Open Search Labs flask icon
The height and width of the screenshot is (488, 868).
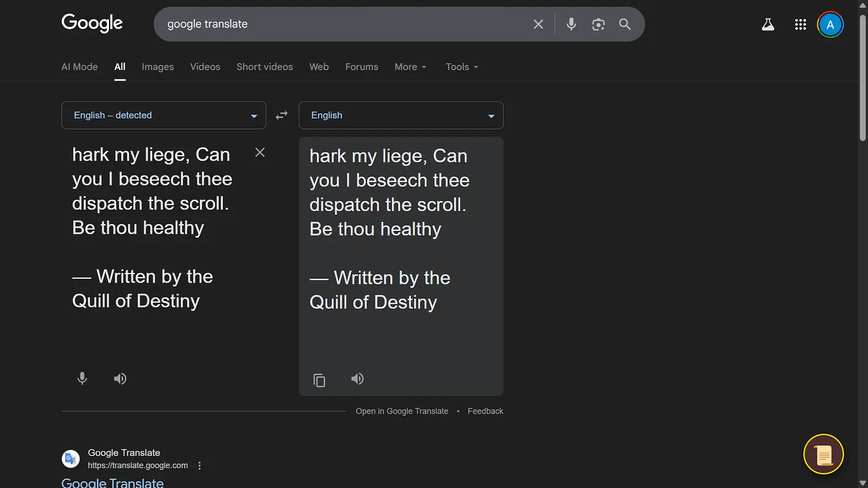click(x=768, y=24)
